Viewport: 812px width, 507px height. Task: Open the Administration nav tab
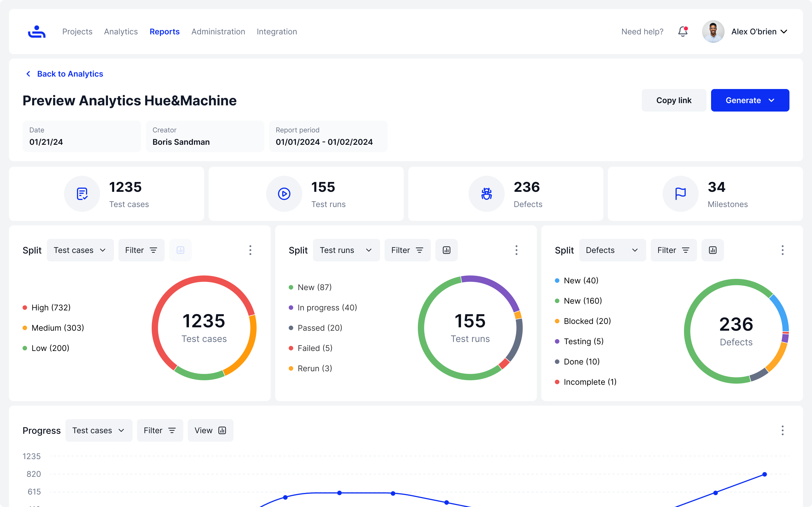(x=218, y=32)
